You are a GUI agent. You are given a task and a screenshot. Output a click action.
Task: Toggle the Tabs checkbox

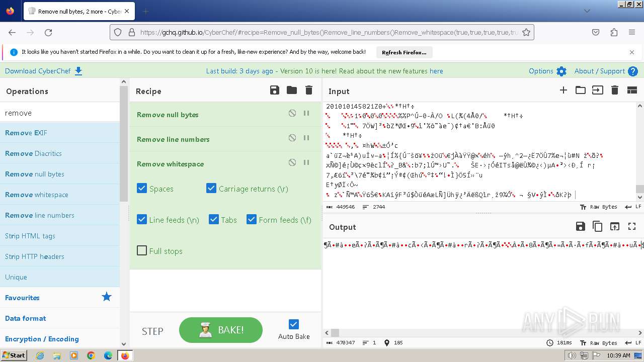point(214,220)
